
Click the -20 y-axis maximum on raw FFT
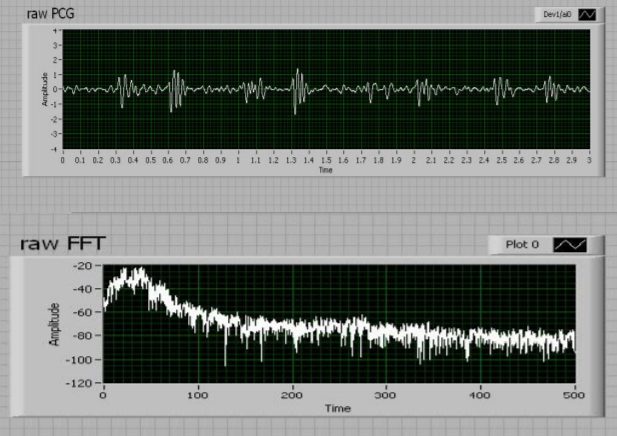point(85,266)
